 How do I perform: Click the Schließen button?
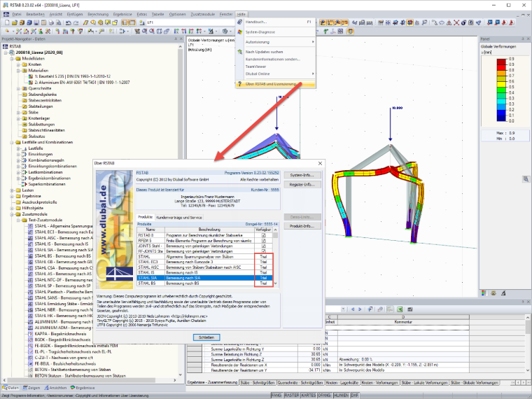tap(206, 337)
